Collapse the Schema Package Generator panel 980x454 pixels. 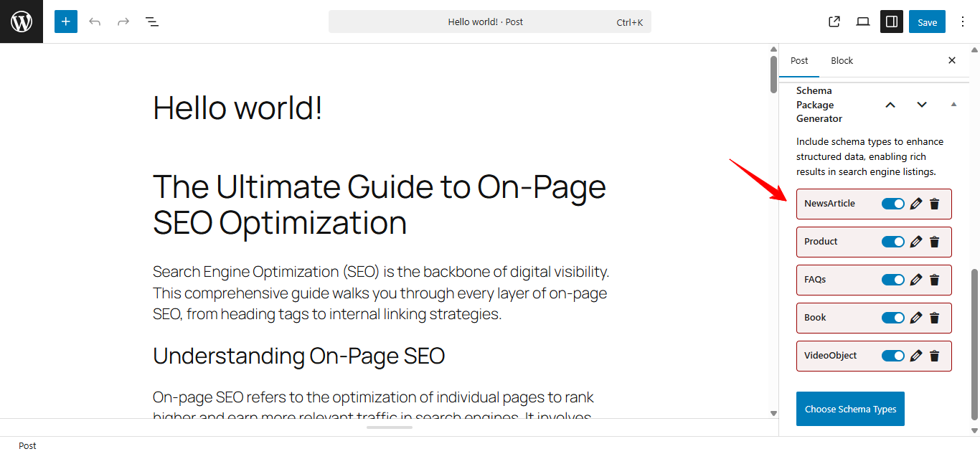click(x=953, y=105)
